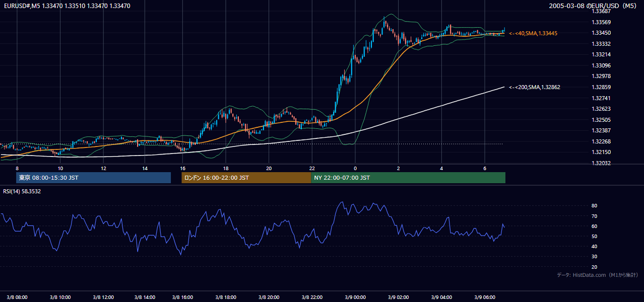
Task: Click price axis value 1.33450
Action: [x=601, y=33]
